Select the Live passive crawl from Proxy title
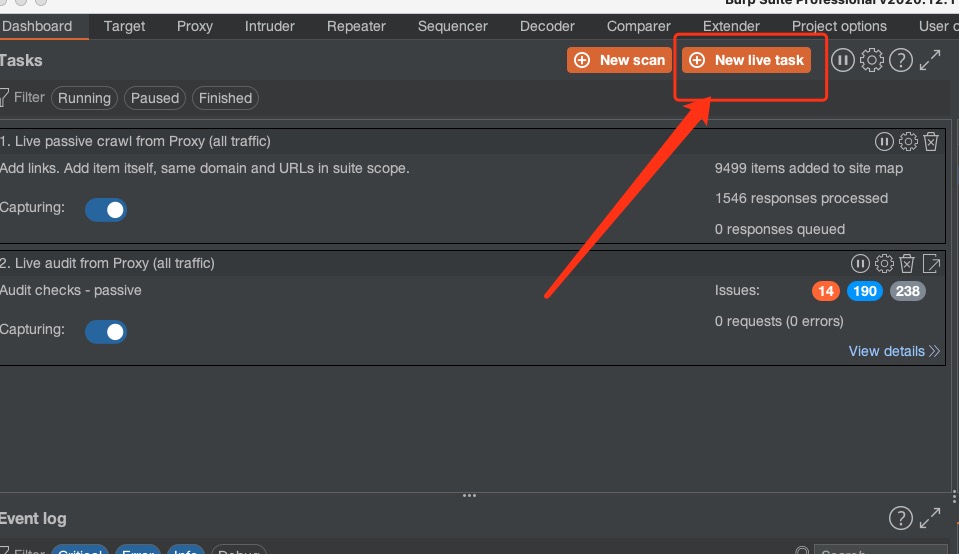The image size is (959, 554). (x=135, y=141)
